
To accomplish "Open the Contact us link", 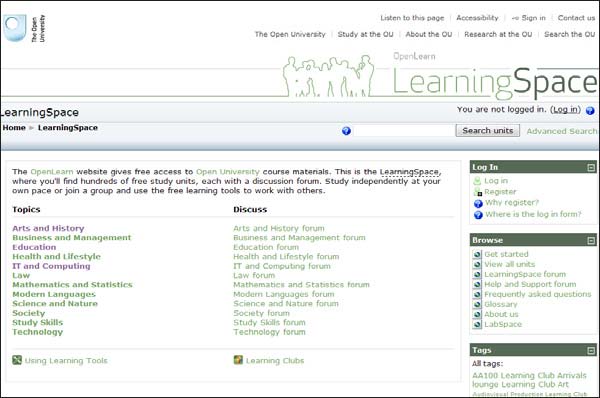I will tap(576, 18).
